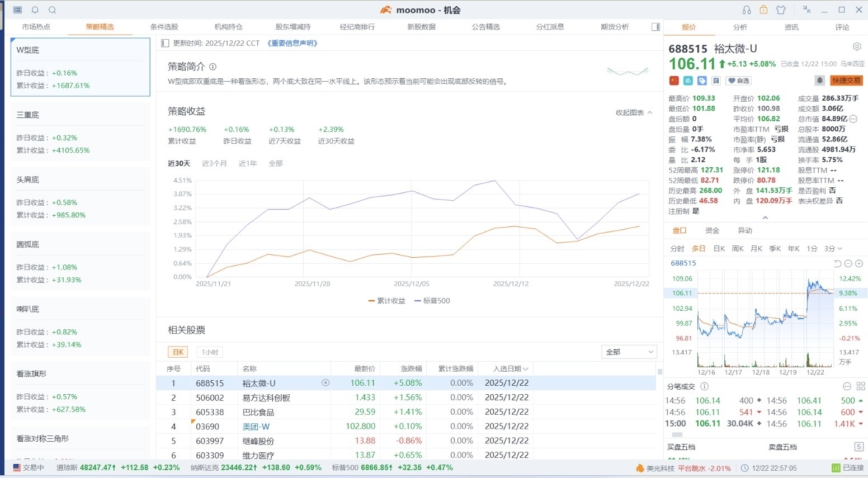Sort by 入选日期 column dropdown
Viewport: 868px width, 478px height.
511,369
